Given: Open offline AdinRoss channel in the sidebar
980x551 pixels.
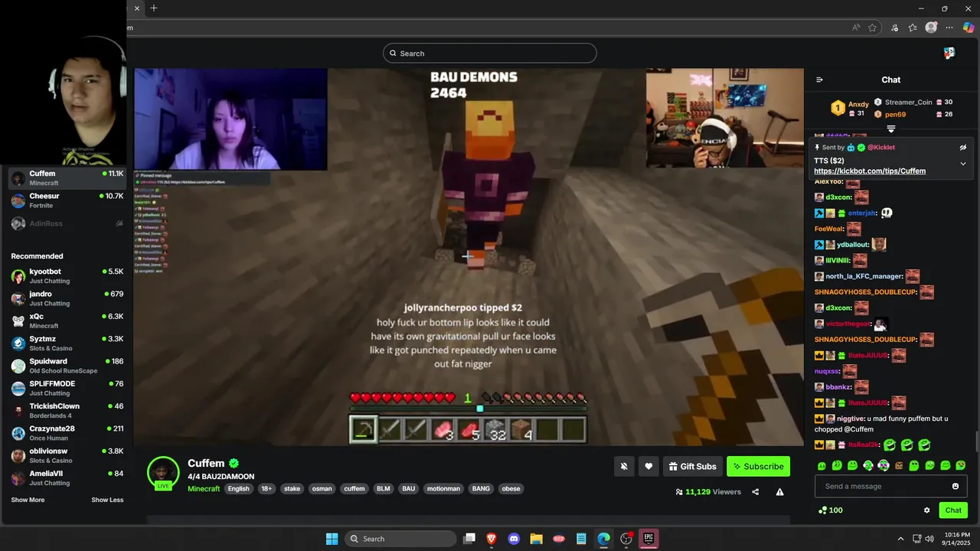Looking at the screenshot, I should tap(67, 223).
